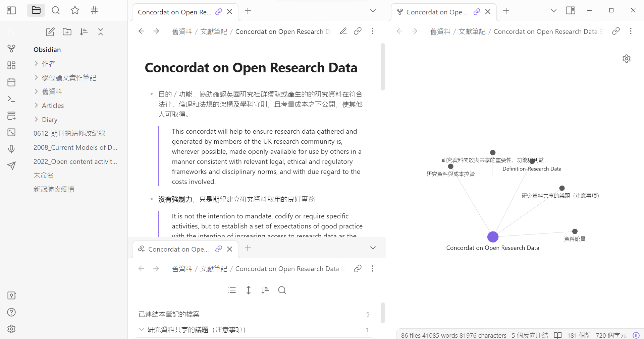This screenshot has width=644, height=339.
Task: Change backlinks sort order
Action: (265, 290)
